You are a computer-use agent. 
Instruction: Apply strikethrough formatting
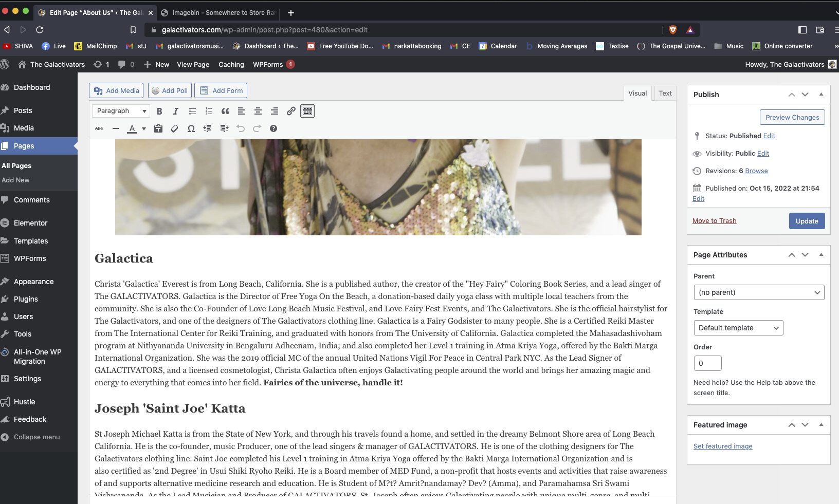(x=99, y=128)
